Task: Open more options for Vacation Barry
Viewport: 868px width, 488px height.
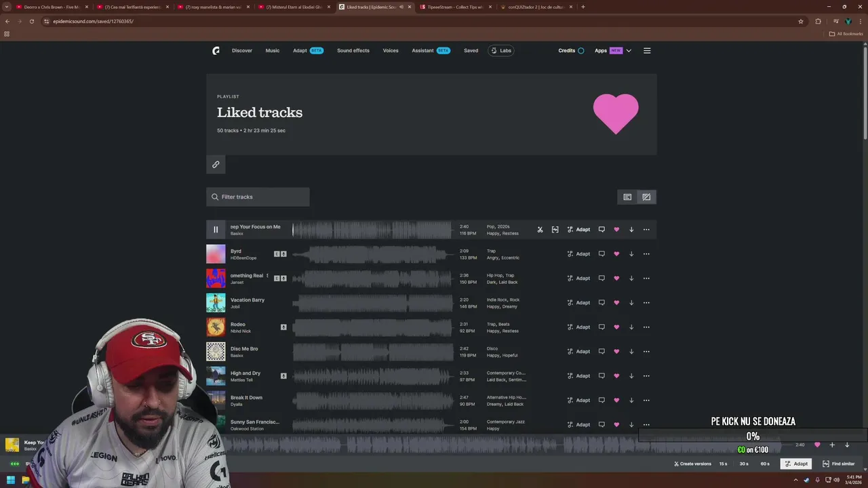Action: click(646, 303)
